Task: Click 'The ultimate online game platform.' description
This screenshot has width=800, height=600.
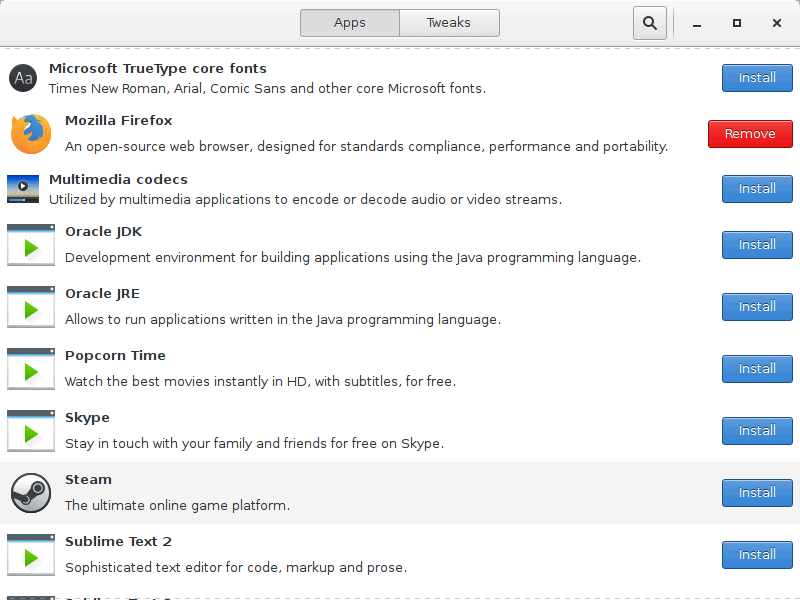Action: (178, 506)
